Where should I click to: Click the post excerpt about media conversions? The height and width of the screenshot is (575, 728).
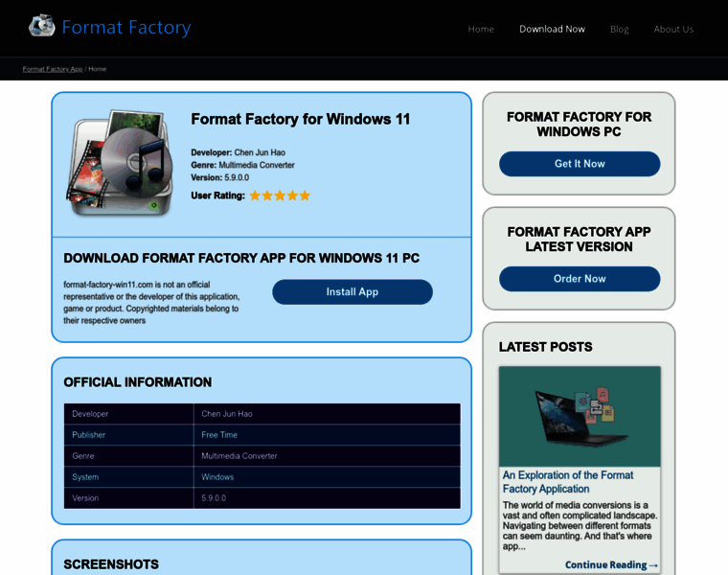[580, 525]
